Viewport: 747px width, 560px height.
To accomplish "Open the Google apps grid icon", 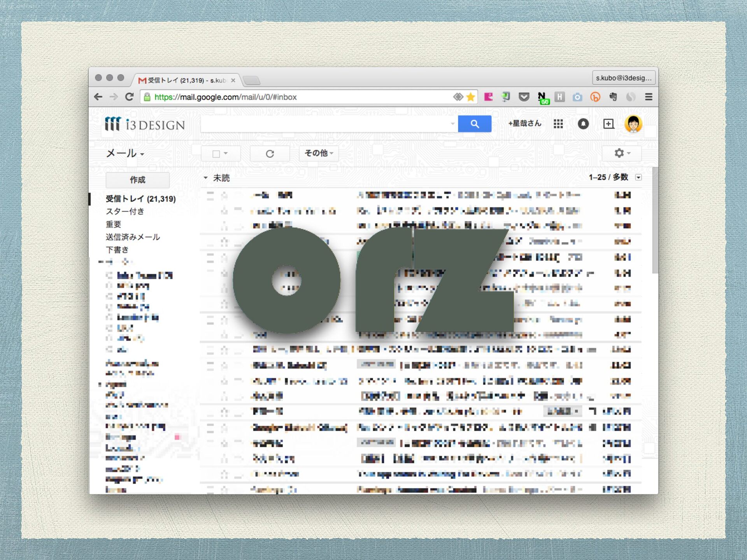I will tap(558, 124).
